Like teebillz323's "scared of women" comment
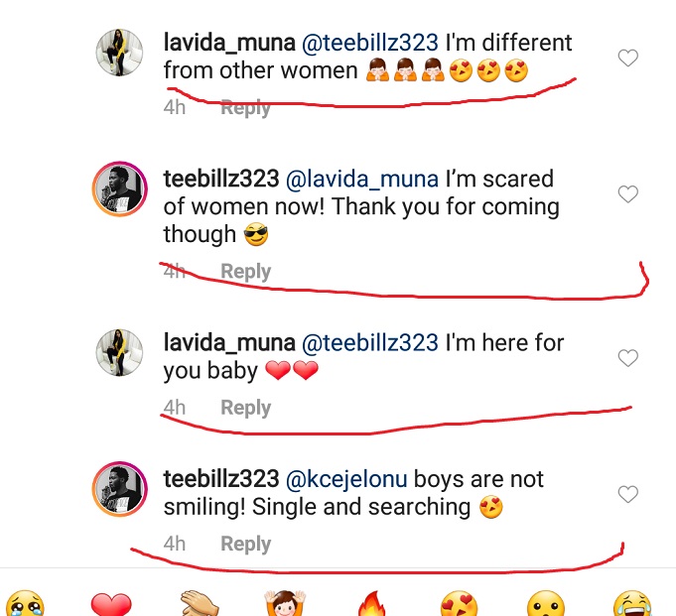This screenshot has width=676, height=616. (x=627, y=194)
